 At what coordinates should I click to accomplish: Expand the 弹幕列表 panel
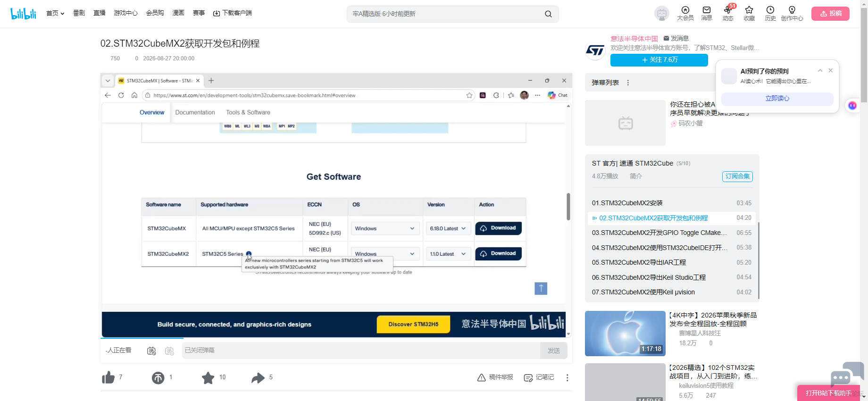(x=605, y=83)
